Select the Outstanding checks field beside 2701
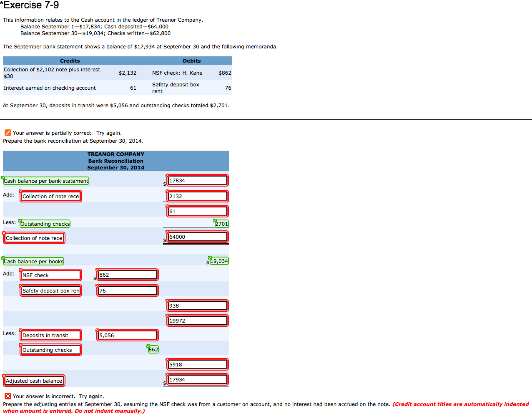The width and height of the screenshot is (532, 419). [x=45, y=224]
